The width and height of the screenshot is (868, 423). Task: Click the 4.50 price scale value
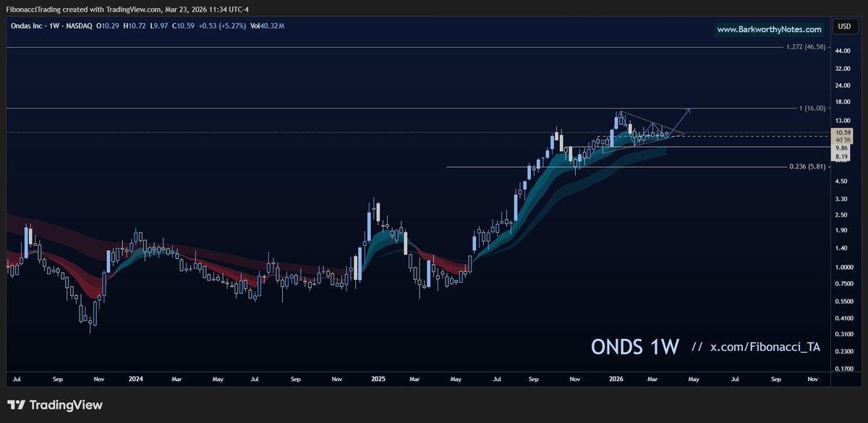(x=841, y=181)
